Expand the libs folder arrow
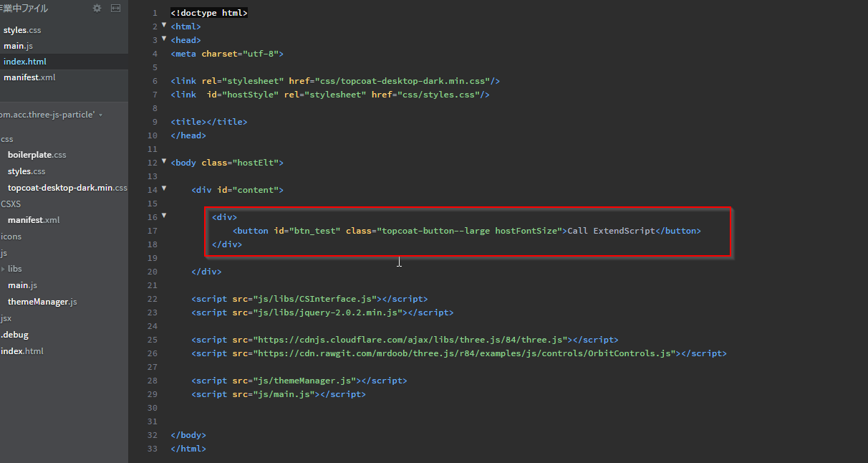 pyautogui.click(x=3, y=269)
